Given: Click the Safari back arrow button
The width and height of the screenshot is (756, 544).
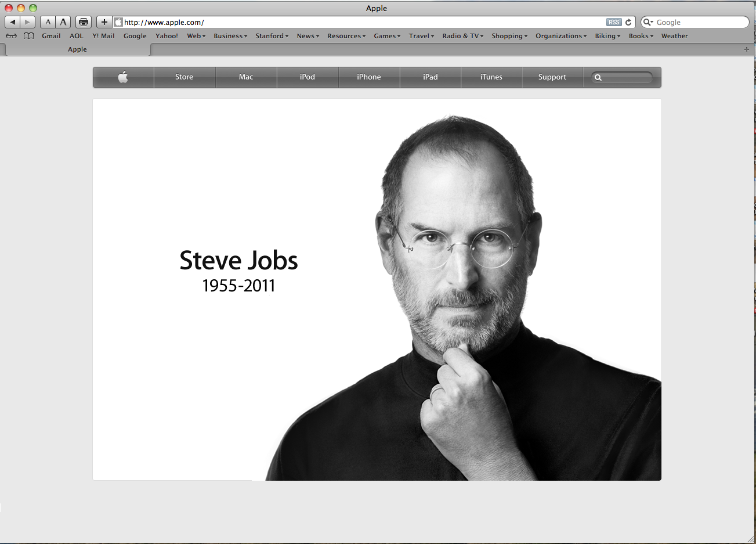Looking at the screenshot, I should coord(13,22).
